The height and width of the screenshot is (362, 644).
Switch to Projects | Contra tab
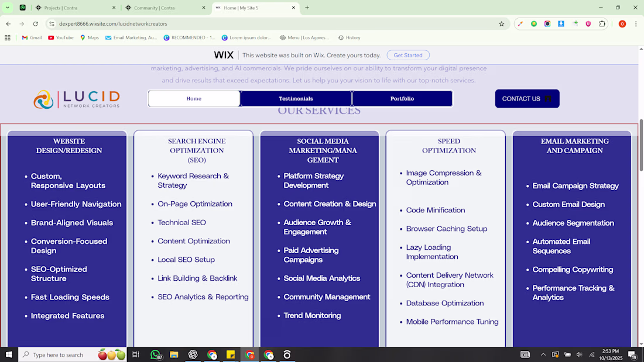pos(75,8)
